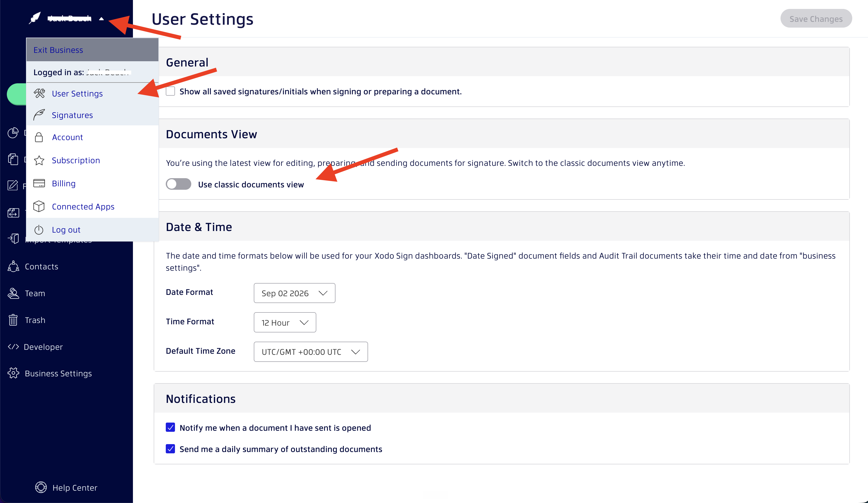Click the Signatures quill icon in menu
The image size is (868, 503).
pos(39,115)
